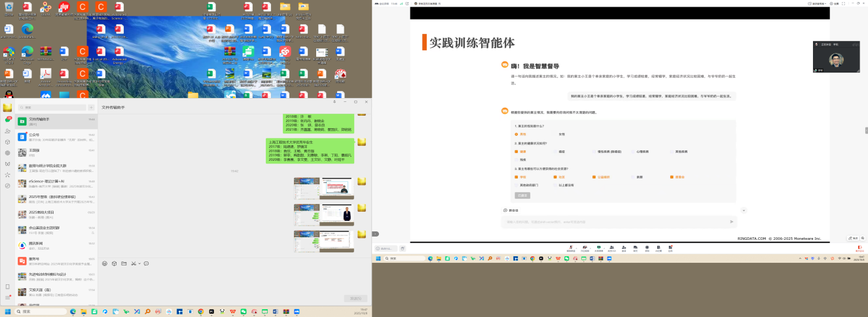Image resolution: width=868 pixels, height=317 pixels.
Task: Check the 以上都没有 checkbox
Action: point(554,185)
